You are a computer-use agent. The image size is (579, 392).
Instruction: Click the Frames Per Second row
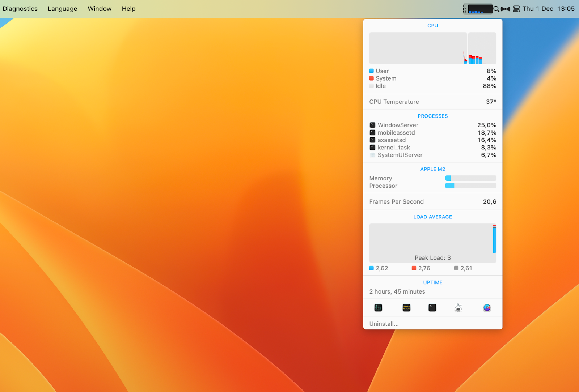click(x=433, y=201)
